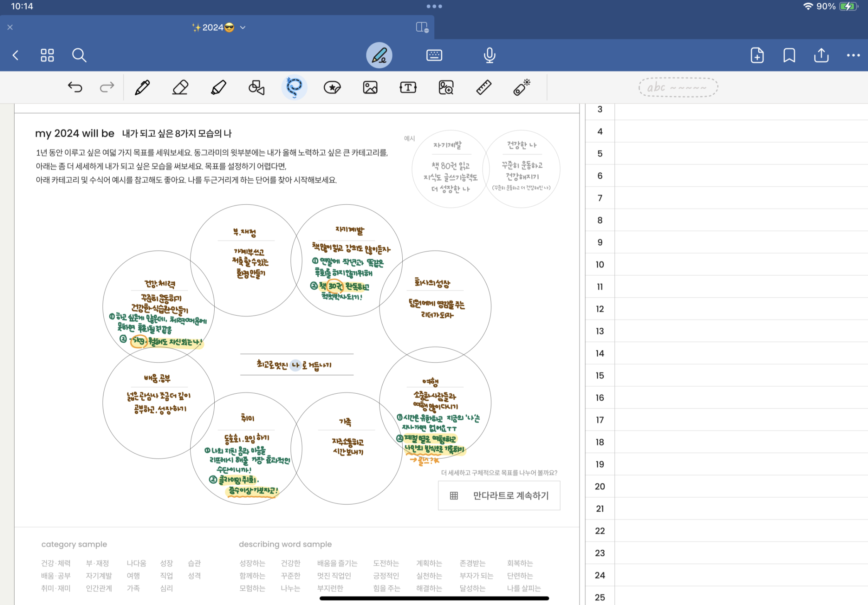Select the Text box tool
The height and width of the screenshot is (605, 868).
[408, 87]
